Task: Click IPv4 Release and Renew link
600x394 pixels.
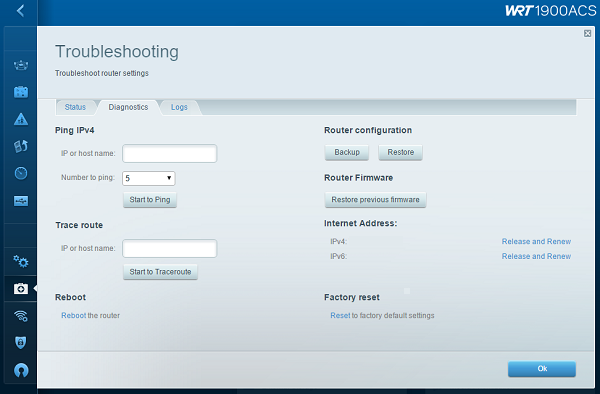Action: coord(536,241)
